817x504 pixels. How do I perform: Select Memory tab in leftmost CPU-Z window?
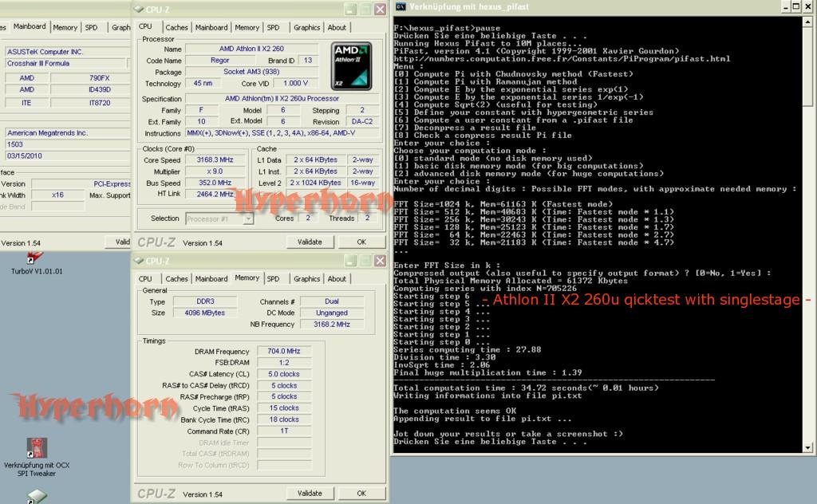tap(65, 27)
